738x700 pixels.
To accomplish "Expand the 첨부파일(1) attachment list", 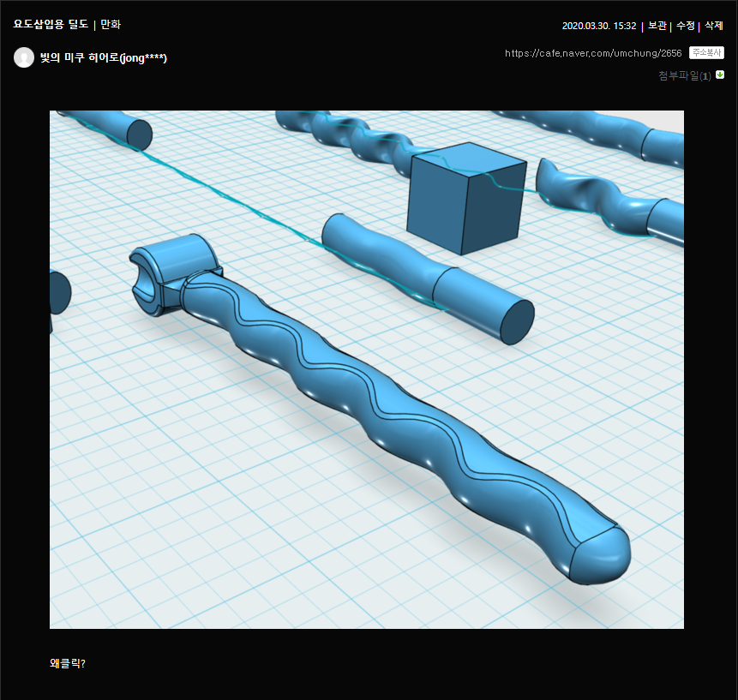I will click(684, 75).
